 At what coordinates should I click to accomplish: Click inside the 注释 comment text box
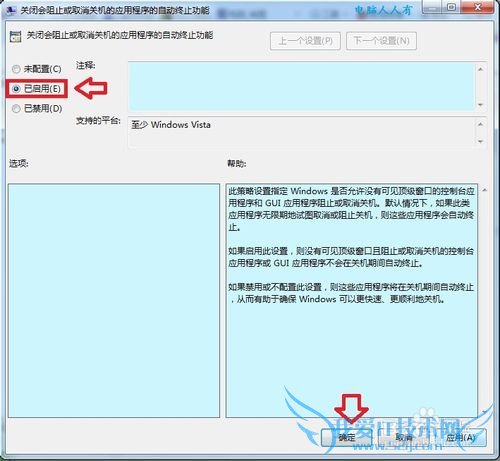pos(301,86)
